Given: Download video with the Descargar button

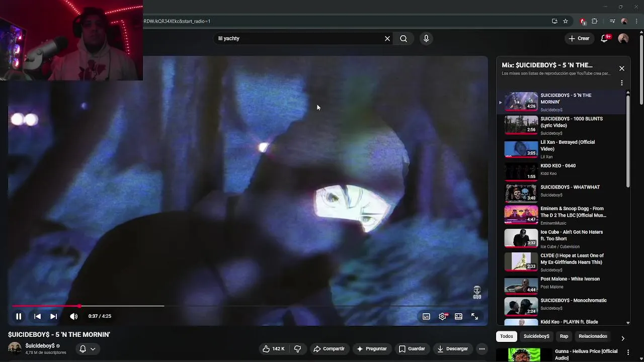Looking at the screenshot, I should point(452,349).
